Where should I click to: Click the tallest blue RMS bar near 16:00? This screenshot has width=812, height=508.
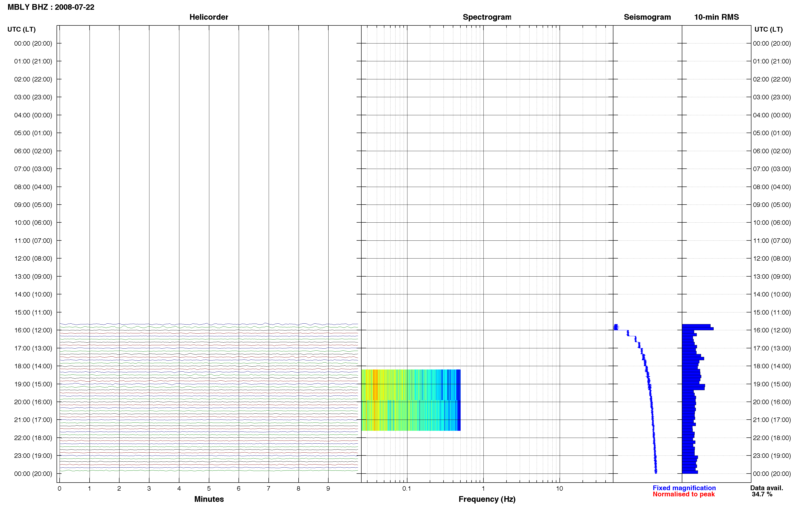(x=697, y=329)
